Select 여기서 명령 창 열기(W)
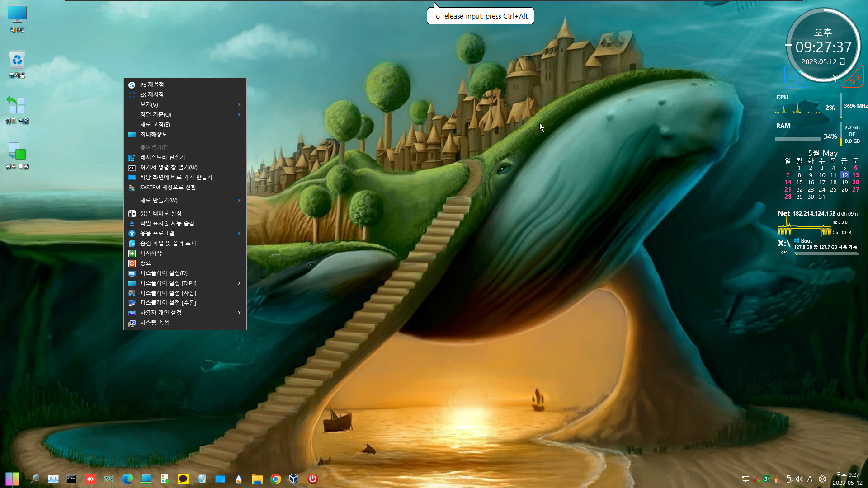The width and height of the screenshot is (868, 488). coord(185,167)
